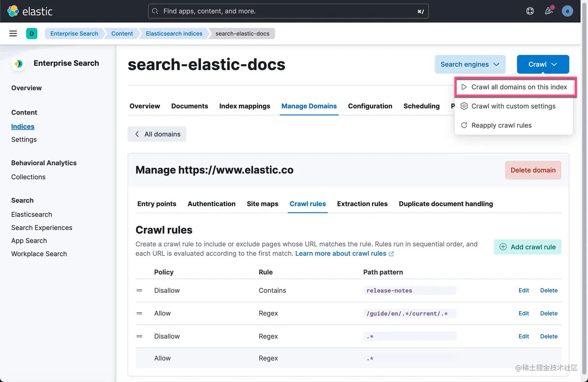Edit the Disallow Regex .* rule
This screenshot has width=588, height=382.
click(x=524, y=336)
